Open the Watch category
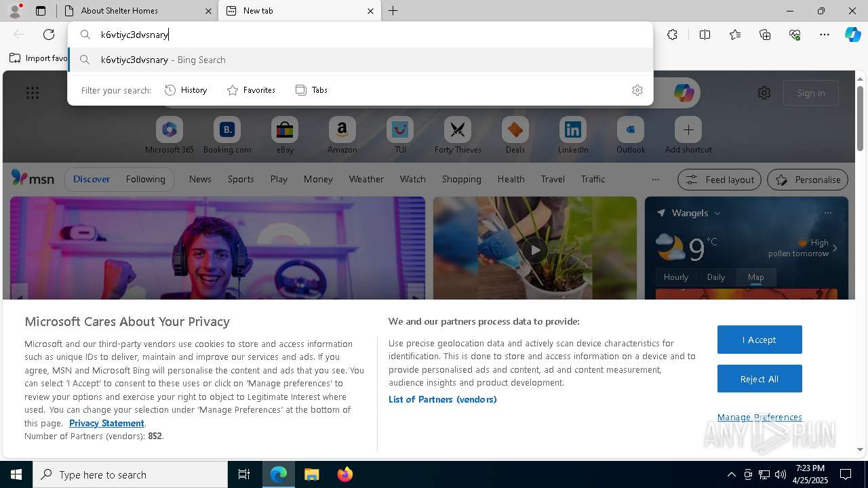868x488 pixels. (412, 179)
